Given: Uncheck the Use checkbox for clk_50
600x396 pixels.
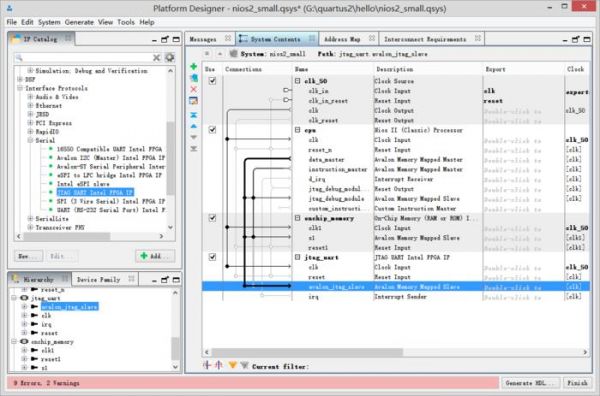Looking at the screenshot, I should (212, 81).
